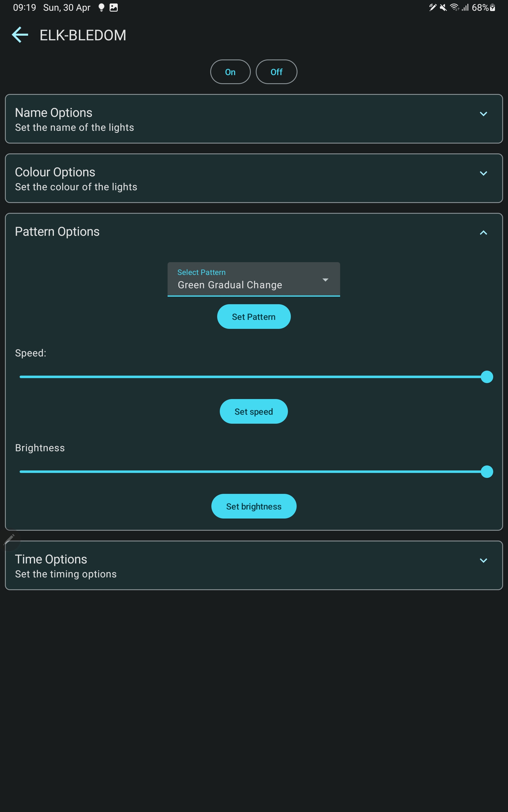Click the Brightness slider handle
Screen dimensions: 508x812
[487, 472]
